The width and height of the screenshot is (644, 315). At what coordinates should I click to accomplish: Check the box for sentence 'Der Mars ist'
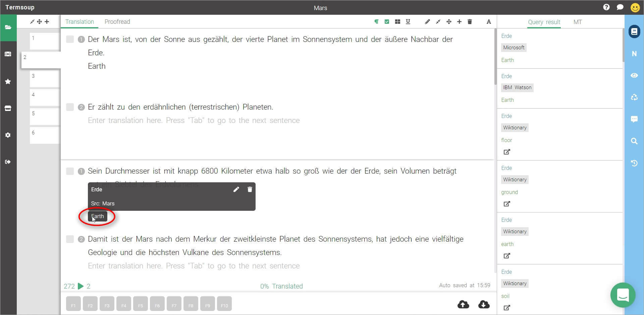click(x=70, y=39)
